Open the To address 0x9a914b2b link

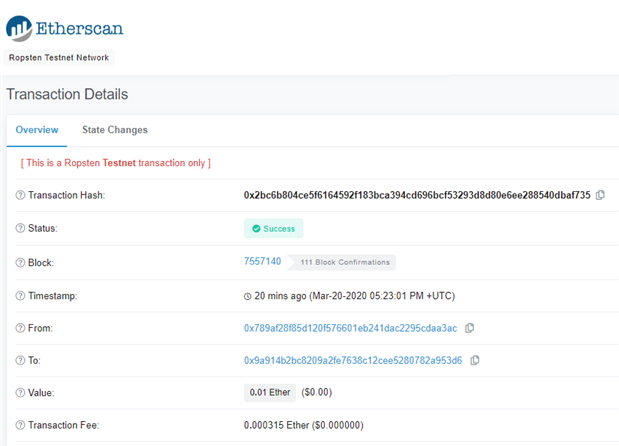pos(353,360)
